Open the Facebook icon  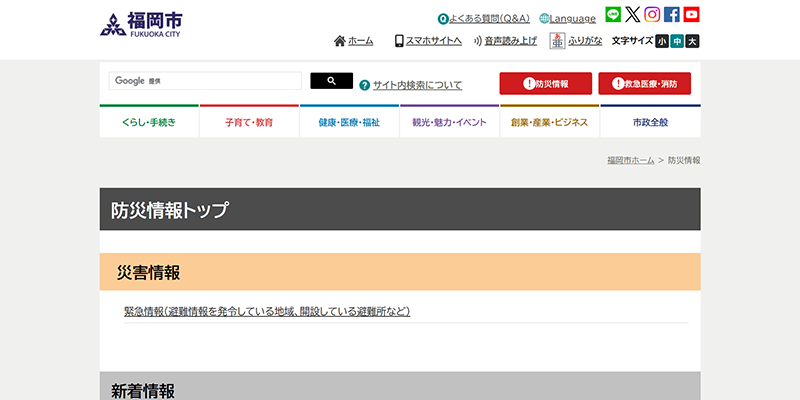click(671, 14)
